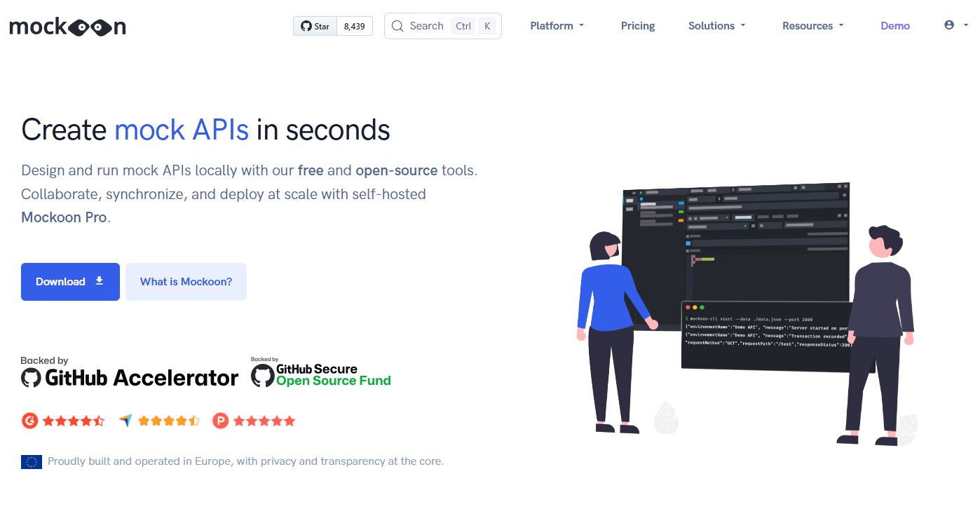Click the "mock APIs" heading text
Screen dimensions: 980x509
[182, 130]
